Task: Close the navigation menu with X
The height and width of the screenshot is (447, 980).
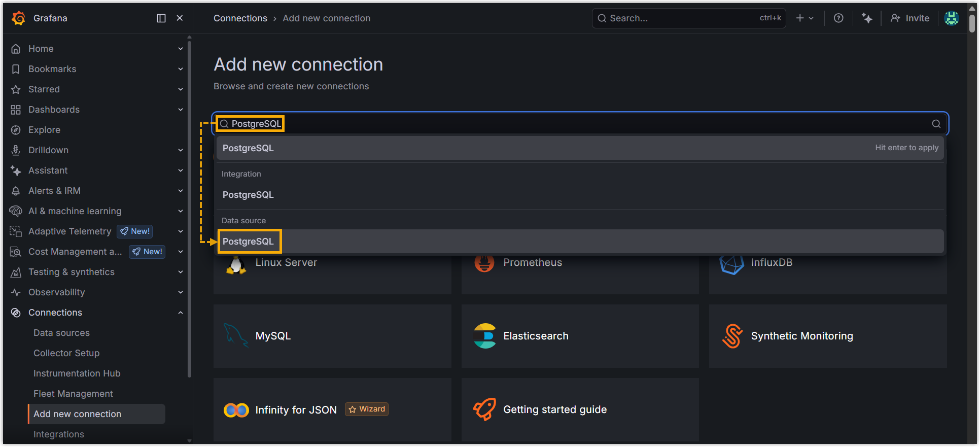Action: click(180, 18)
